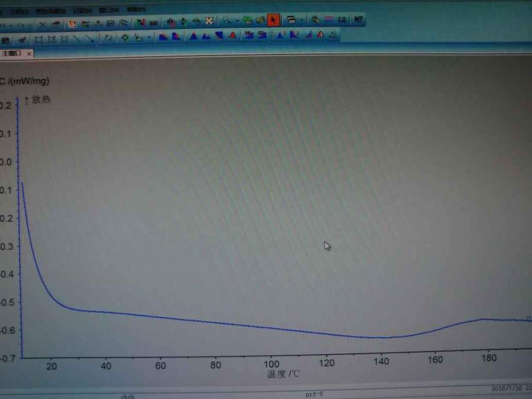Screen dimensions: 532x399
Task: Click the blue DSC curve near 140 °C
Action: 381,338
